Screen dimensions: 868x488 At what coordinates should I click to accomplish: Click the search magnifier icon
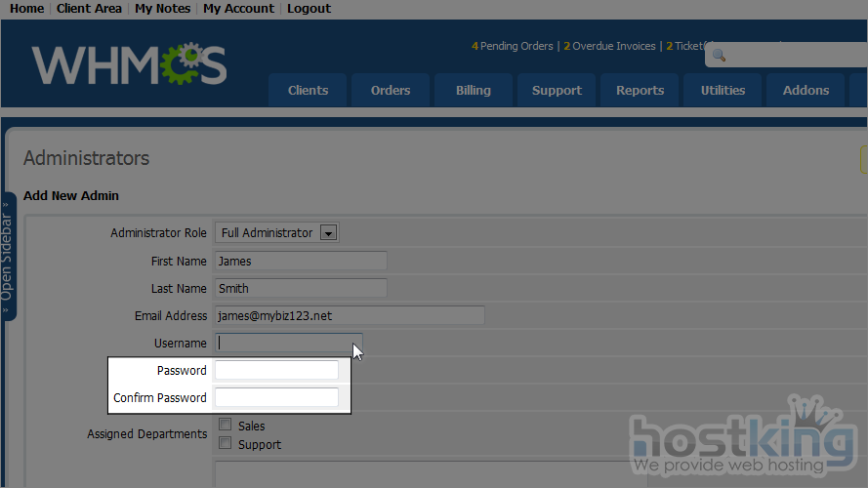[719, 56]
